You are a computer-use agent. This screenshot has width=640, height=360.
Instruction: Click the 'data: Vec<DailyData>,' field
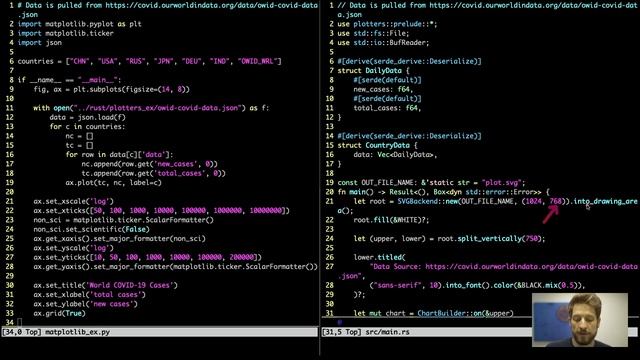(x=396, y=155)
